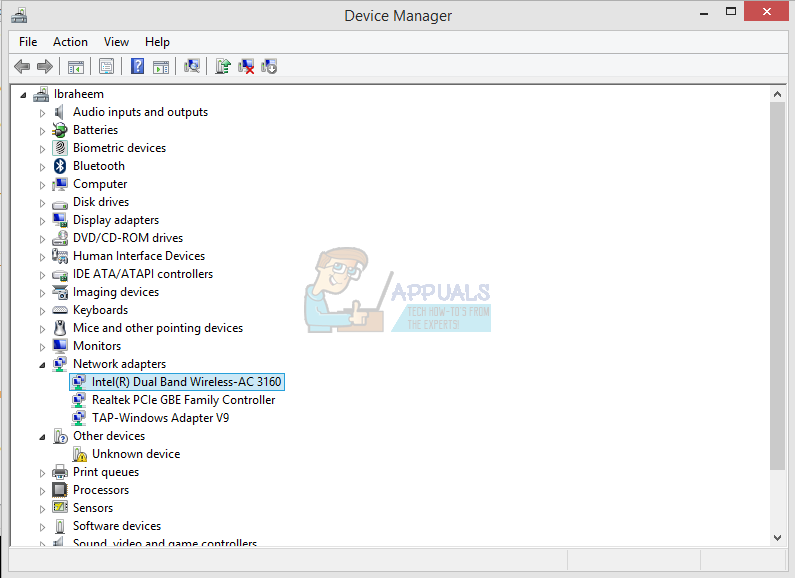This screenshot has height=578, width=795.
Task: Click the Forward arrow toolbar button
Action: 45,66
